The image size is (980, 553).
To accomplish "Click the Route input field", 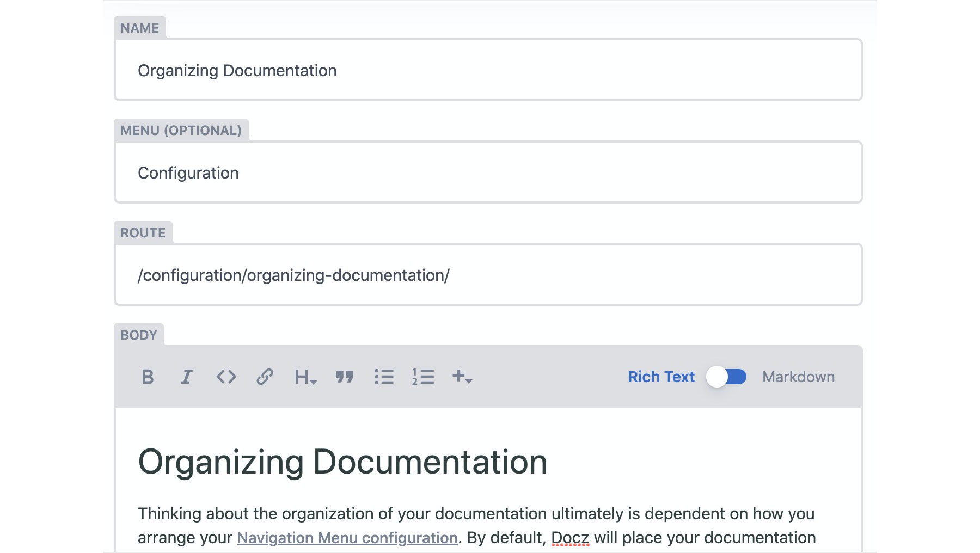I will tap(488, 274).
